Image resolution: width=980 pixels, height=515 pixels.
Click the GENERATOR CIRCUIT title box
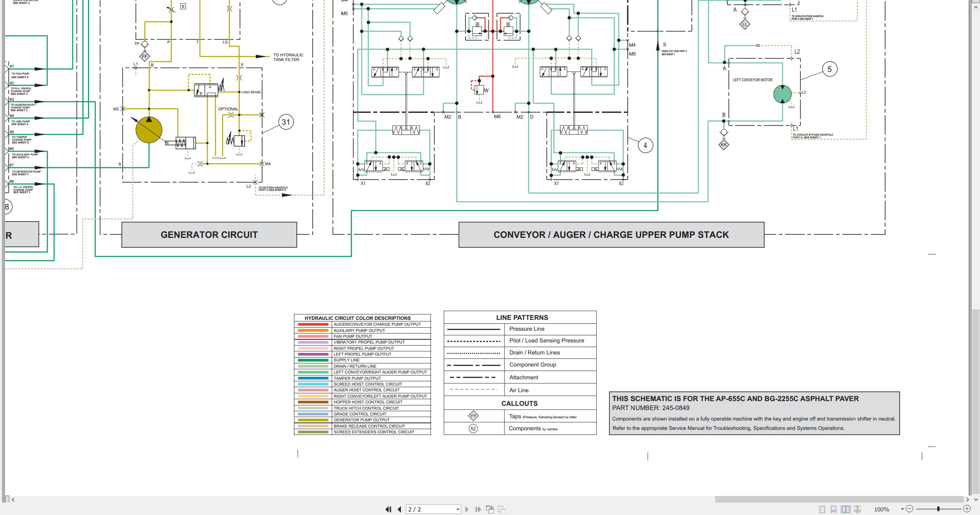coord(209,235)
